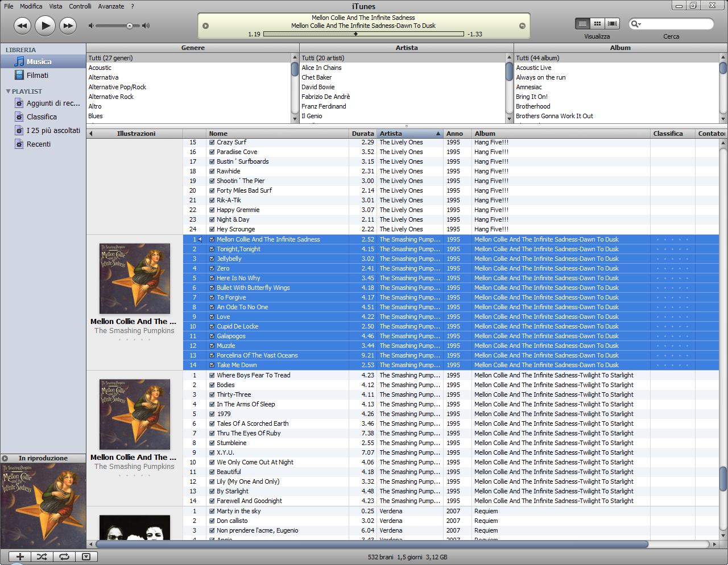Toggle repeat mode
Screen dimensions: 728x565
(64, 556)
